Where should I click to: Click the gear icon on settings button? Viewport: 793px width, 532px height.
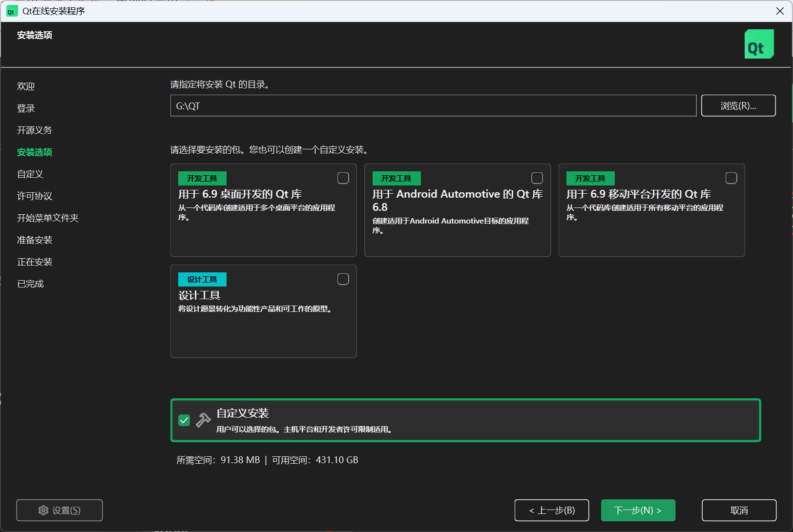tap(43, 510)
